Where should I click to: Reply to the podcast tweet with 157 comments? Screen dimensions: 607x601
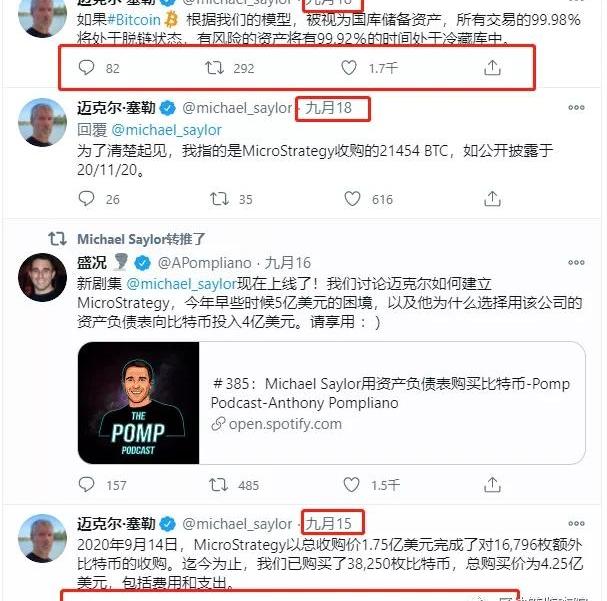[x=86, y=485]
